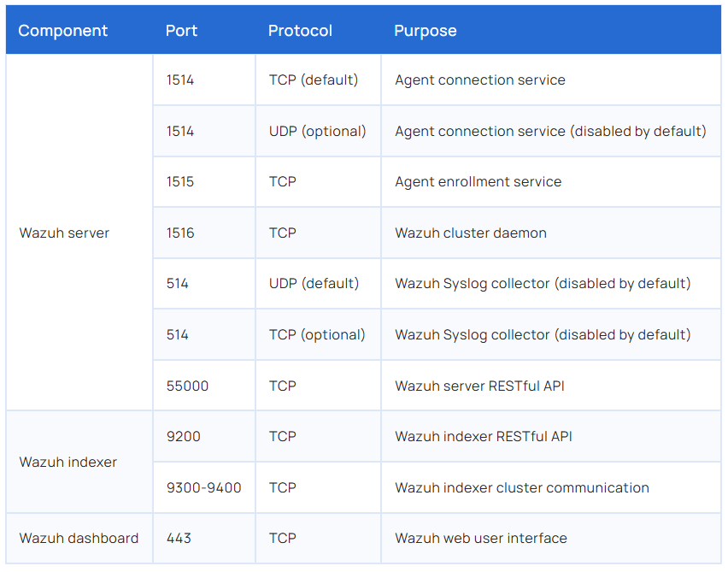The image size is (728, 572).
Task: Select port 55000 cell
Action: 187,386
